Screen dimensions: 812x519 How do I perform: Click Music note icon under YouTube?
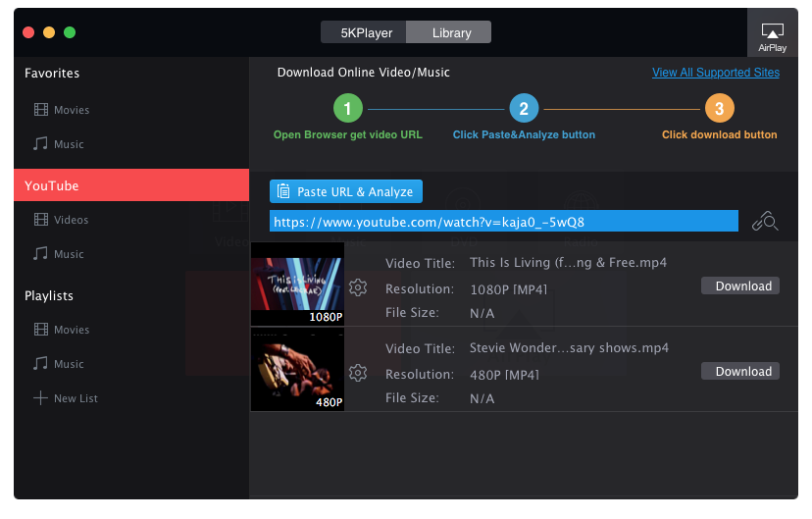pos(40,253)
